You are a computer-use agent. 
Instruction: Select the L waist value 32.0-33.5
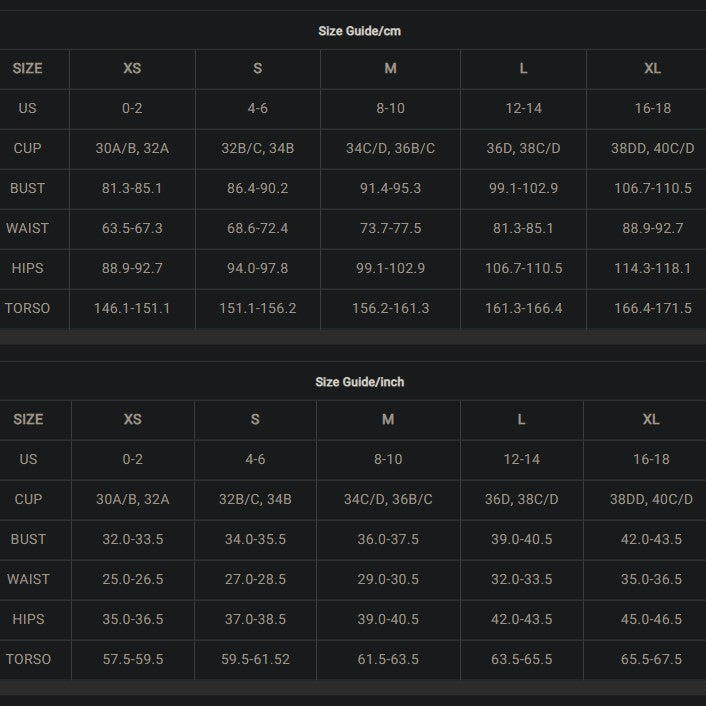pos(521,579)
